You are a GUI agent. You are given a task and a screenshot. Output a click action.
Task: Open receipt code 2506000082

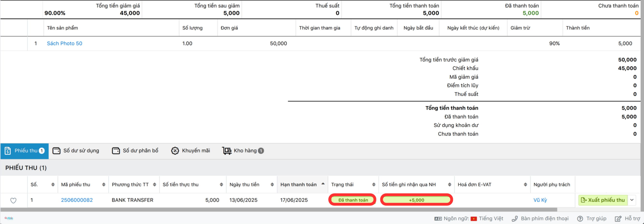pyautogui.click(x=77, y=200)
